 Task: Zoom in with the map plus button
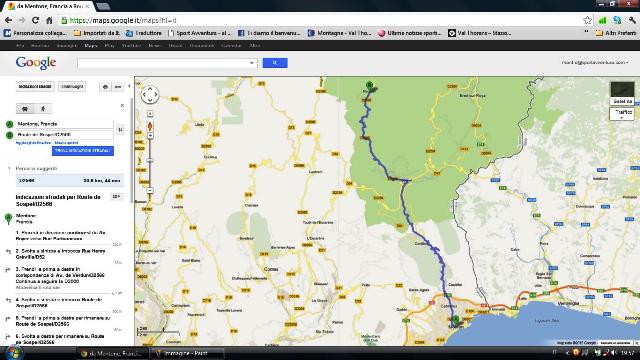pos(150,136)
